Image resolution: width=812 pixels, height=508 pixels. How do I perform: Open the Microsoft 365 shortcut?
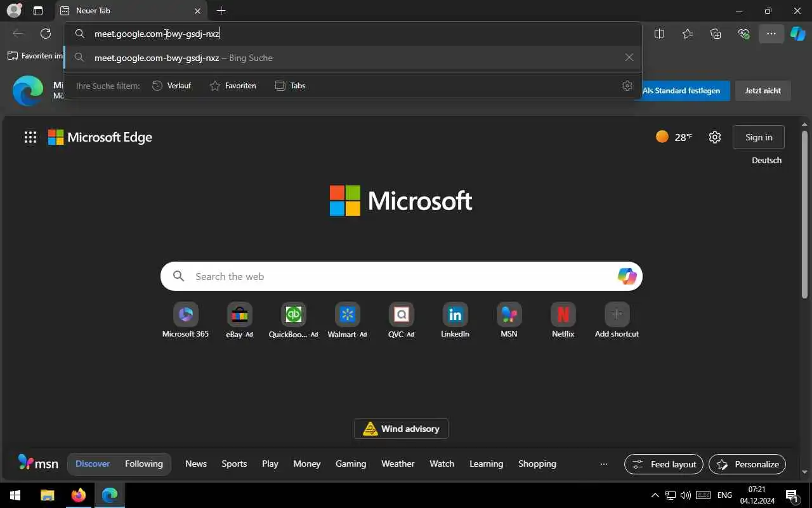tap(185, 320)
